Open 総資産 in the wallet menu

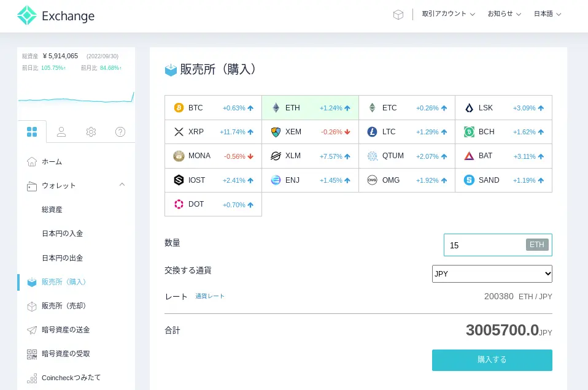(x=52, y=210)
